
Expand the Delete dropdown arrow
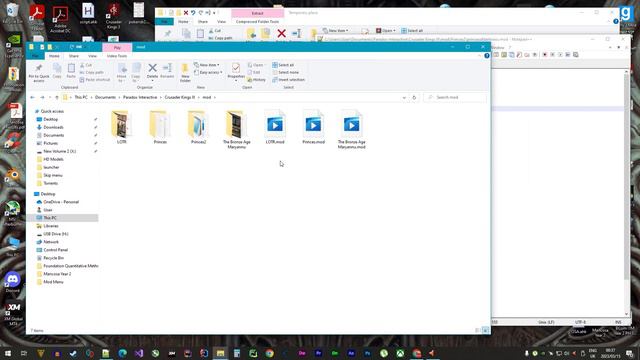pyautogui.click(x=152, y=81)
